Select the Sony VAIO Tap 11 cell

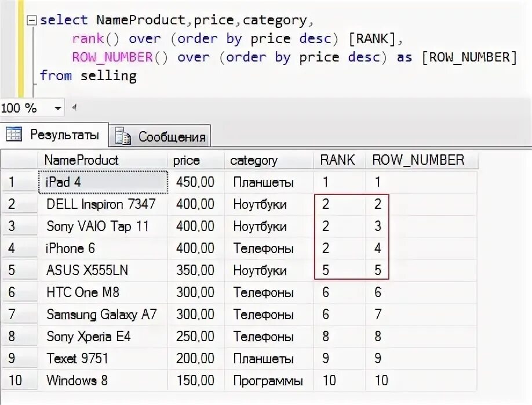103,226
